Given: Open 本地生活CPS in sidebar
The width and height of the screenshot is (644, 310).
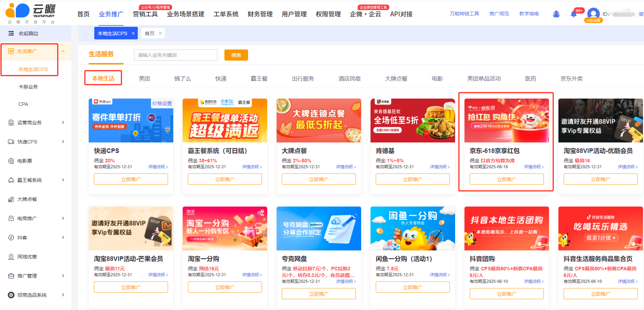Looking at the screenshot, I should pos(33,69).
